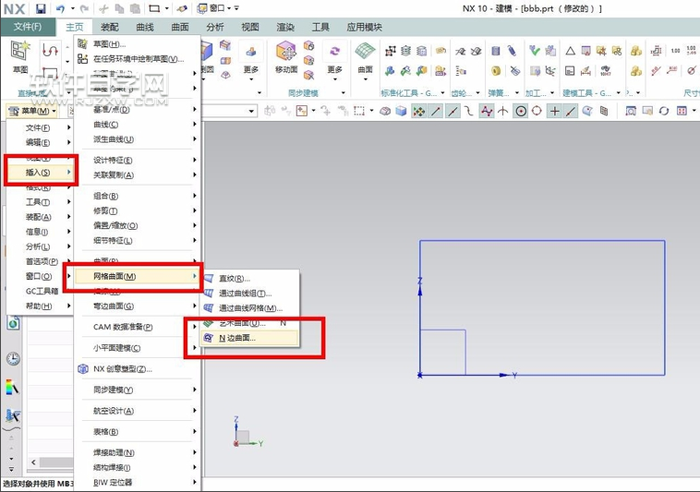Toggle snap to quadrant point red circle icon

tap(537, 111)
